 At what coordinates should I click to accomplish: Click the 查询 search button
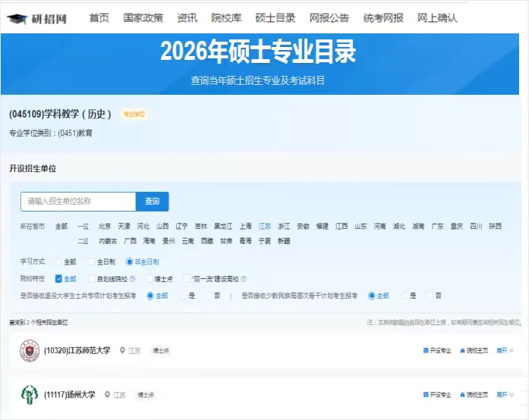(152, 202)
